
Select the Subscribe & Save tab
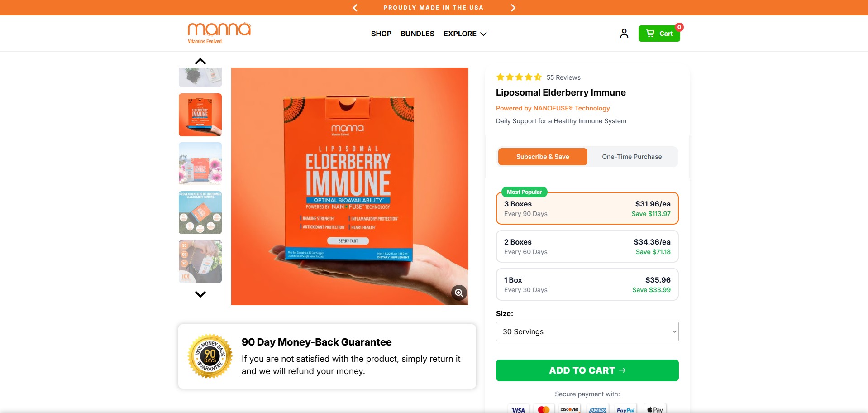tap(543, 157)
